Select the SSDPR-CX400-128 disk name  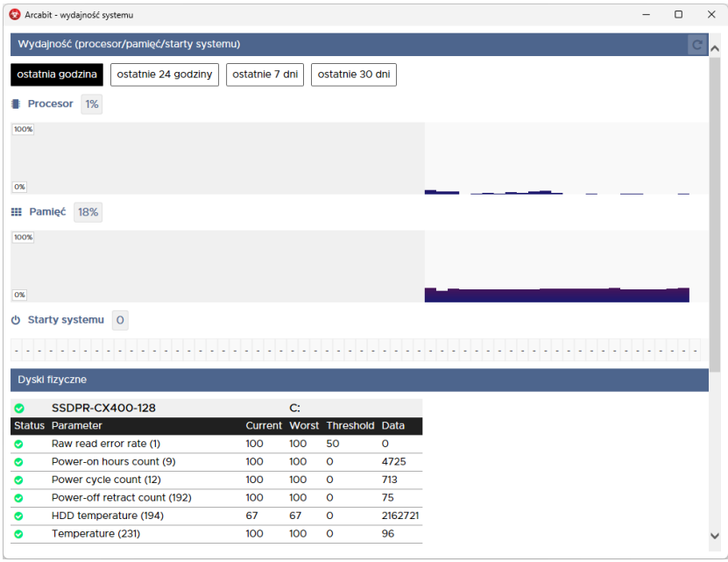(x=103, y=409)
